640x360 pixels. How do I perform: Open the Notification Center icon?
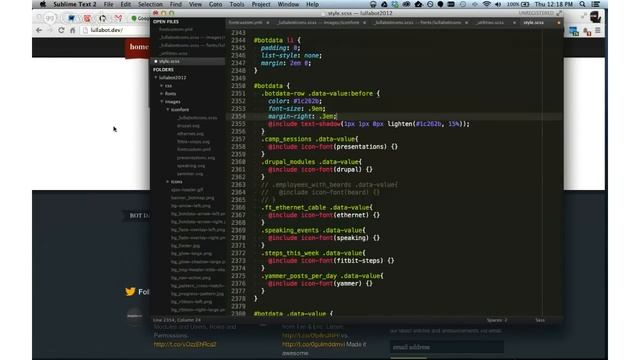click(596, 4)
